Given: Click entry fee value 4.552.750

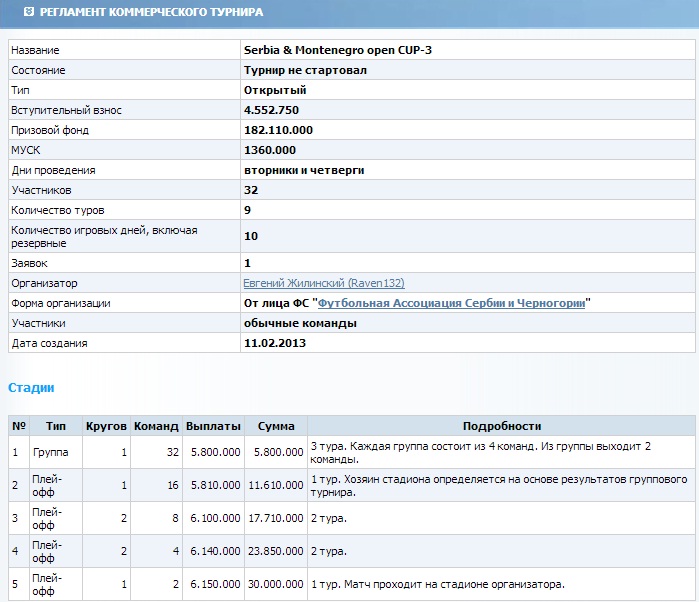Looking at the screenshot, I should click(271, 110).
